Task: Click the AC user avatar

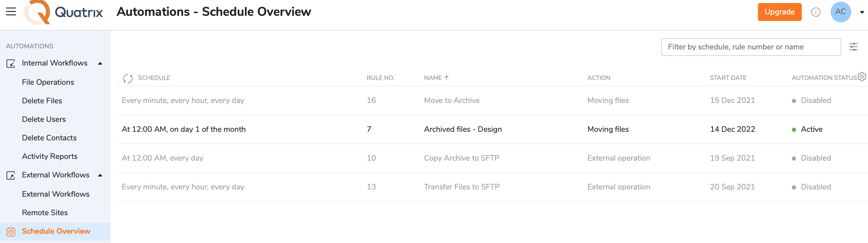Action: (x=840, y=12)
